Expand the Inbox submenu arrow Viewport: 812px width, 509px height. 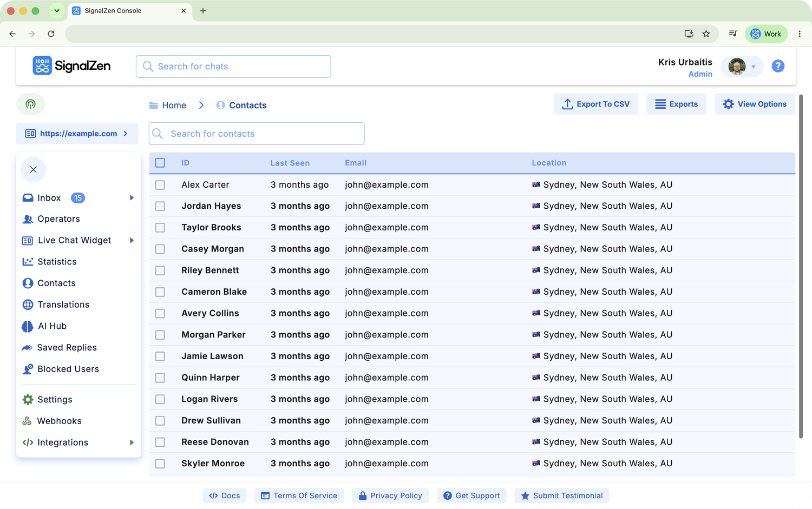[132, 198]
